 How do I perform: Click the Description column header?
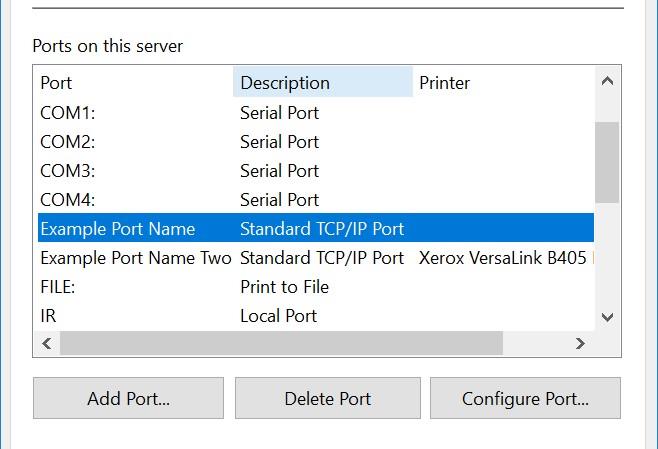coord(322,83)
